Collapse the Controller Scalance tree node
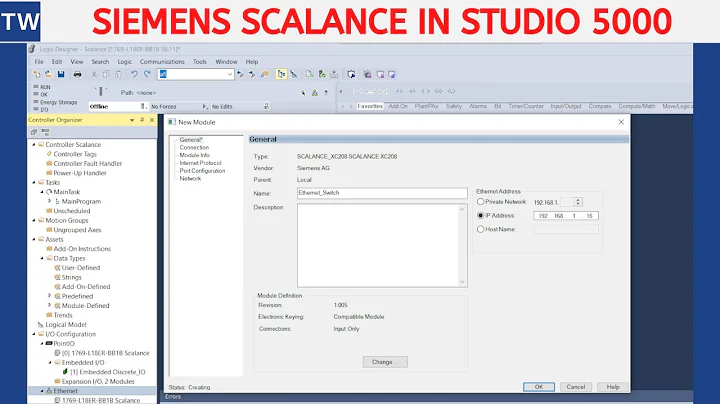This screenshot has height=404, width=720. coord(34,144)
